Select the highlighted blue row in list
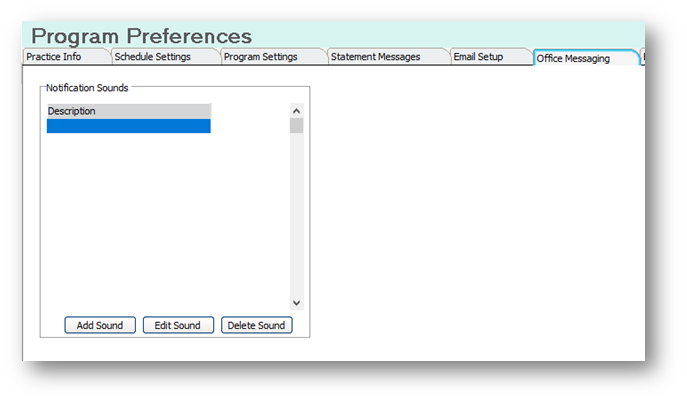Viewport: 687px width, 403px height. coord(128,126)
